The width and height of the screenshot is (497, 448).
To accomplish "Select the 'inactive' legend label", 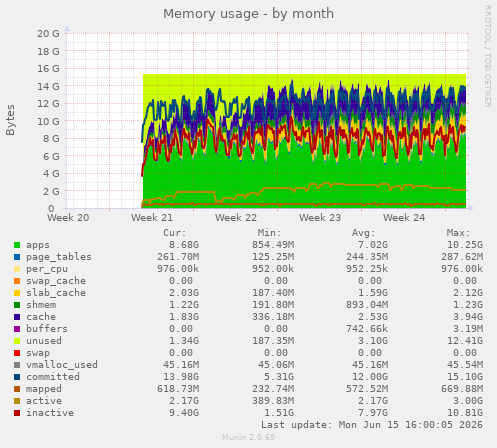I will [x=50, y=413].
